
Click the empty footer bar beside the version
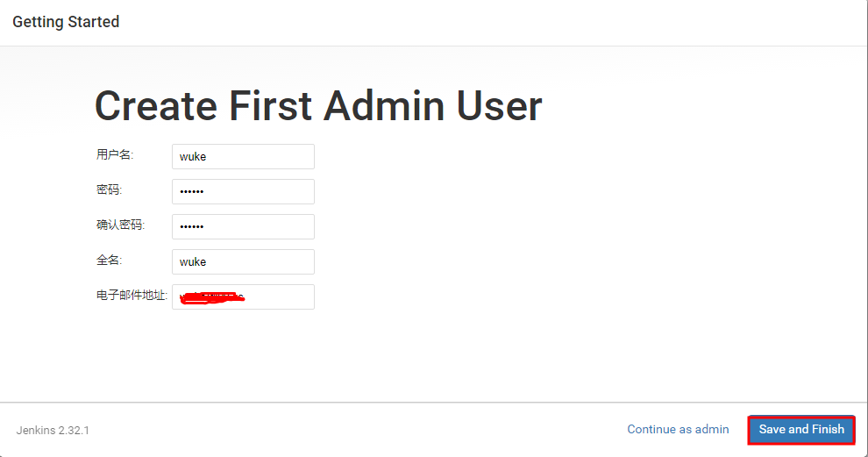pos(354,431)
